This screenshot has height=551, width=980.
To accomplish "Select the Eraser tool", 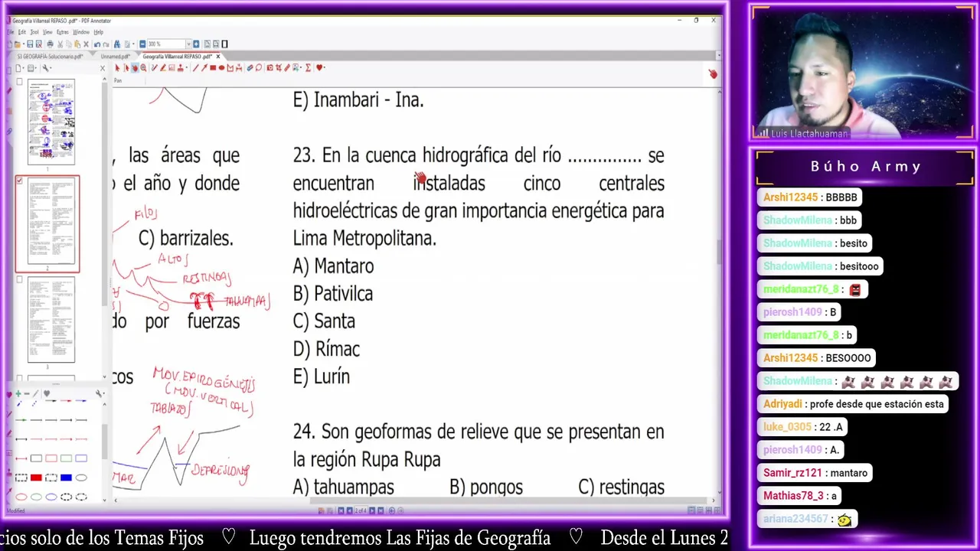I will 250,68.
